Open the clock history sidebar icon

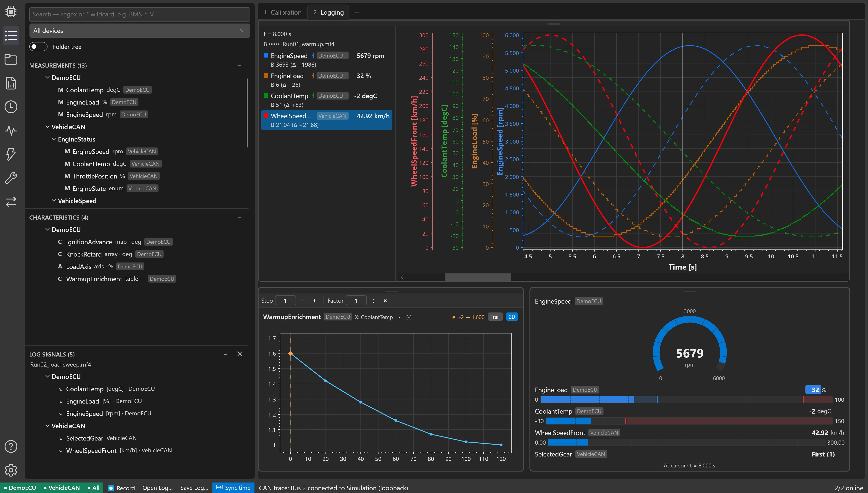11,107
